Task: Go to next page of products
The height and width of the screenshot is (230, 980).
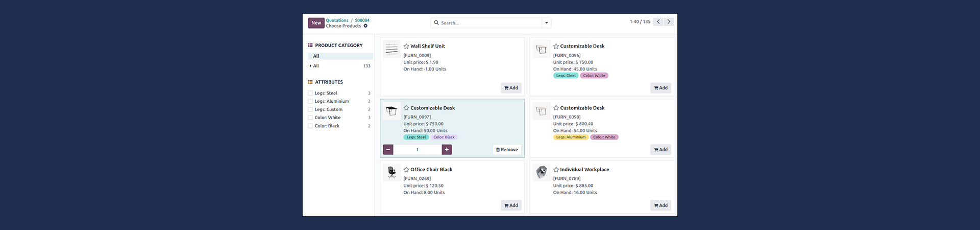Action: (669, 22)
